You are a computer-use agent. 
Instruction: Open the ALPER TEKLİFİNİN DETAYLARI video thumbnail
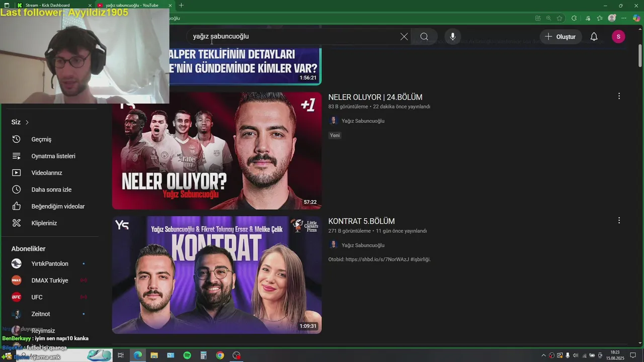(x=245, y=66)
